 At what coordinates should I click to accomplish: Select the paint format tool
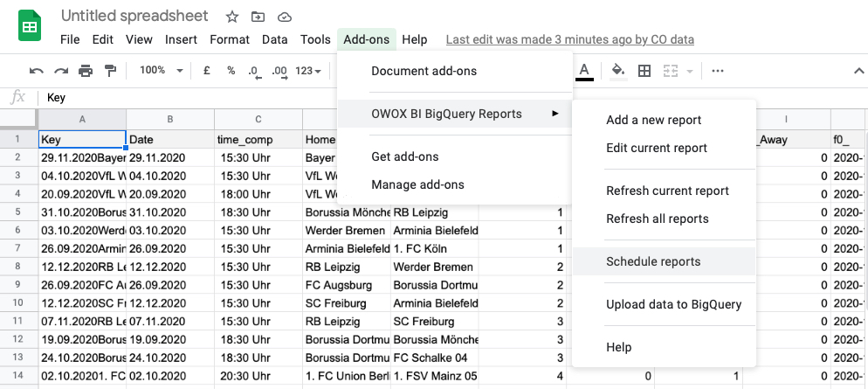tap(111, 71)
